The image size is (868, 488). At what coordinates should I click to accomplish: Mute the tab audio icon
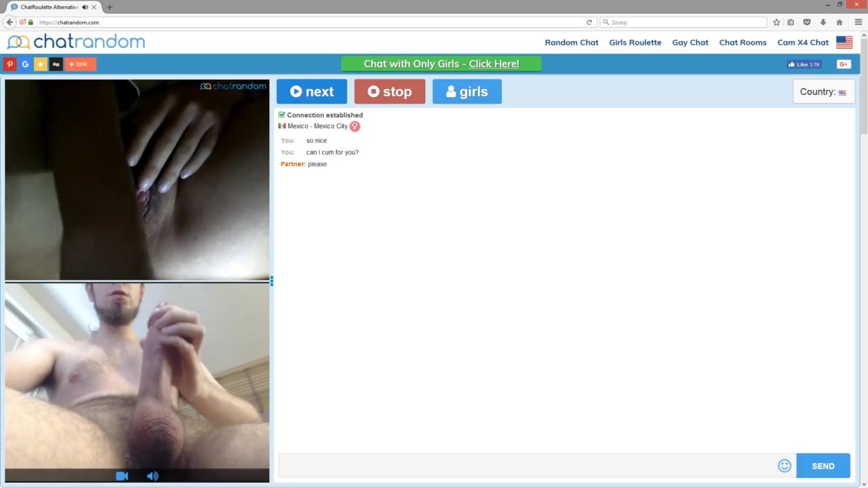tap(85, 7)
